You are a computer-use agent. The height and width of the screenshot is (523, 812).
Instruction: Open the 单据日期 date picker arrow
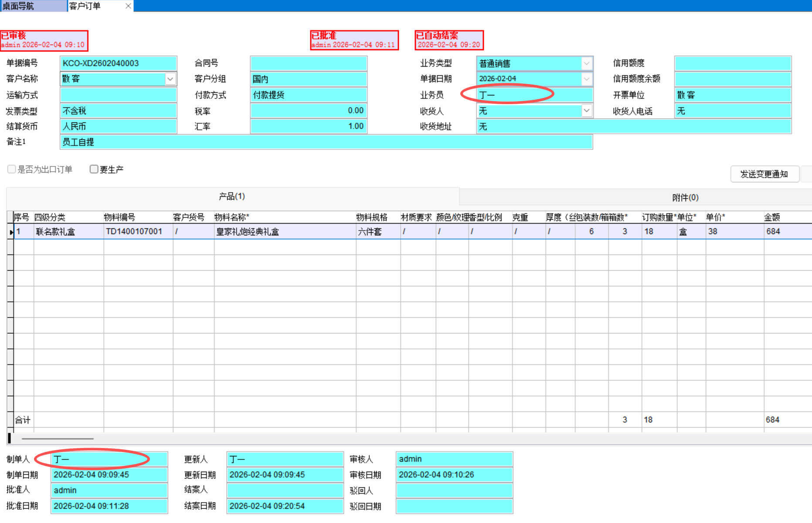(x=587, y=79)
